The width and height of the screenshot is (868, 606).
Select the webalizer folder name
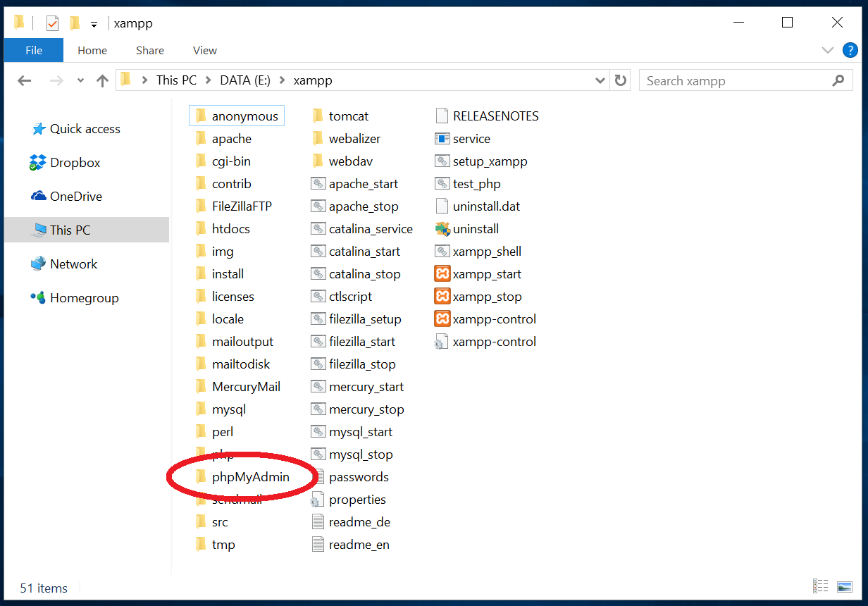[354, 139]
